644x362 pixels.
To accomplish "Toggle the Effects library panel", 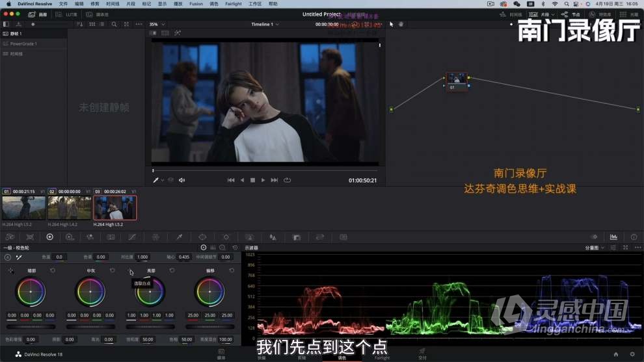I will 600,14.
